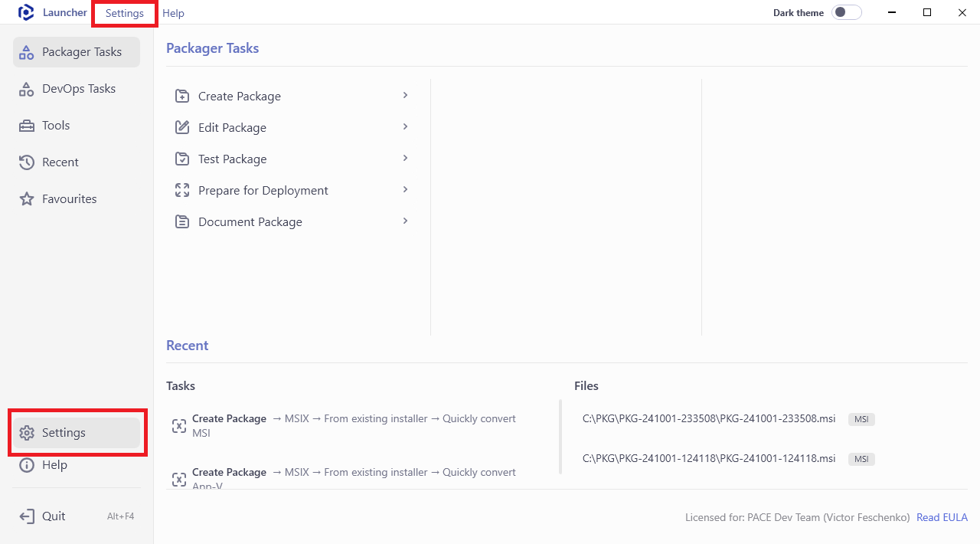Select the Create Package task label
The width and height of the screenshot is (980, 544).
240,97
